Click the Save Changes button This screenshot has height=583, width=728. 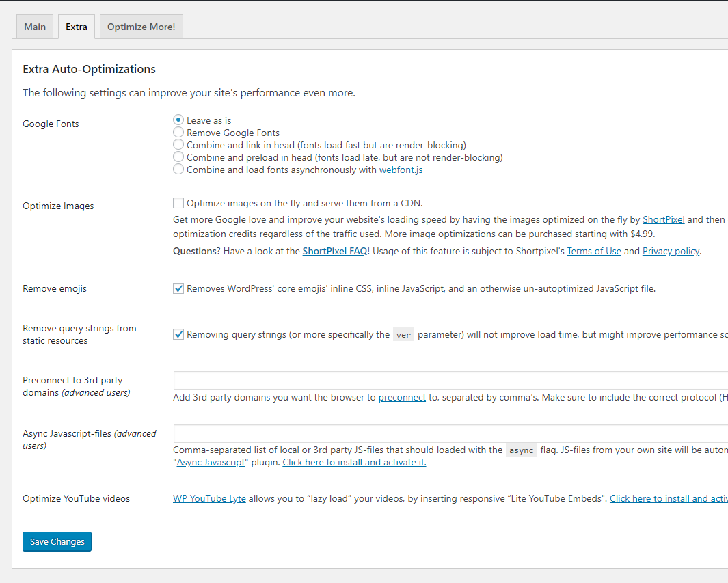click(x=57, y=542)
